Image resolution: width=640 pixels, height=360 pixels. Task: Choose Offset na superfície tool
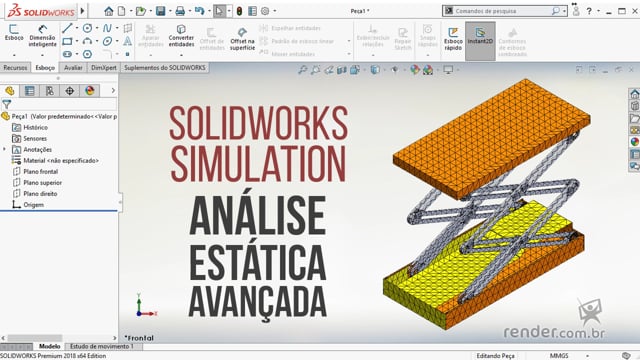tap(242, 39)
